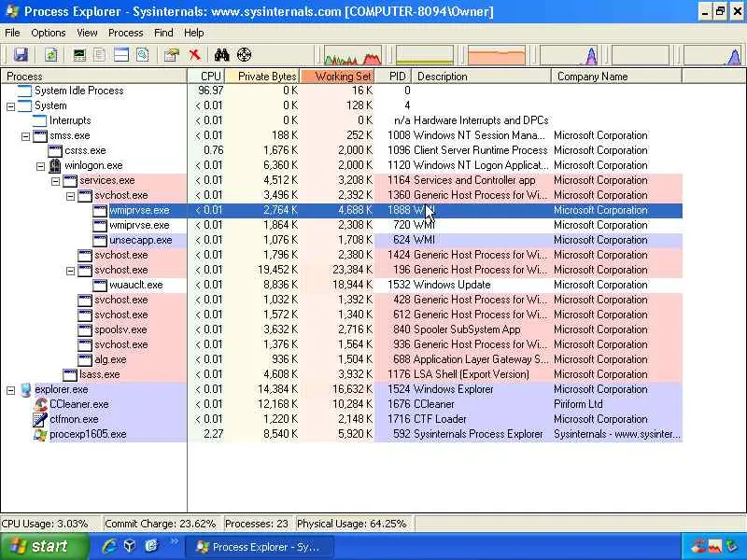Click Process Explorer CPU graph tray icon

pyautogui.click(x=714, y=547)
